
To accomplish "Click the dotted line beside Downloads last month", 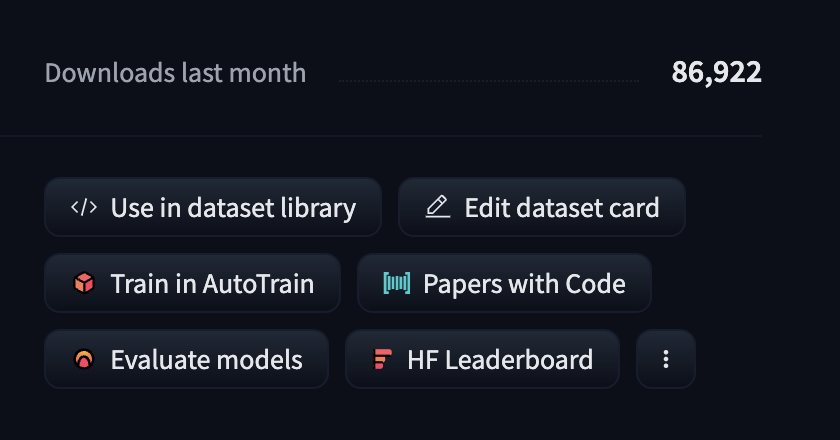I will (x=488, y=80).
